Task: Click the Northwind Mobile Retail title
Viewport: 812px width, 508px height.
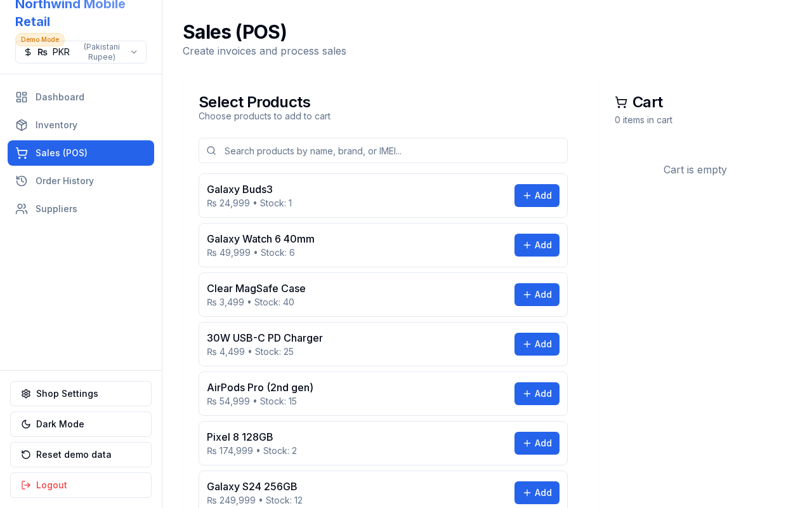Action: (70, 13)
